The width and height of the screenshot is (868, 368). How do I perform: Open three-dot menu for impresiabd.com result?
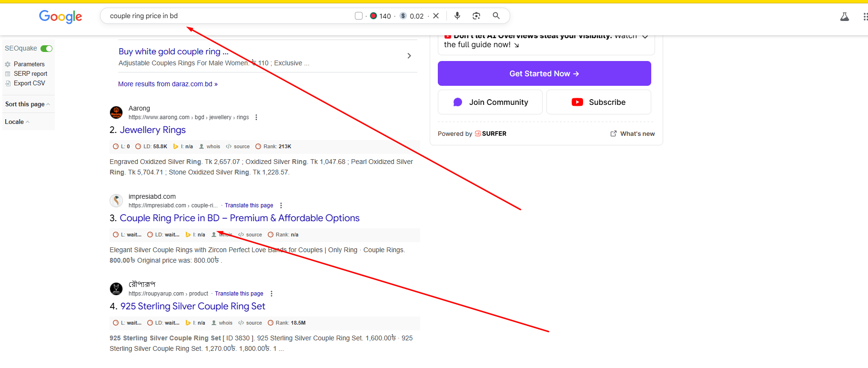(281, 205)
